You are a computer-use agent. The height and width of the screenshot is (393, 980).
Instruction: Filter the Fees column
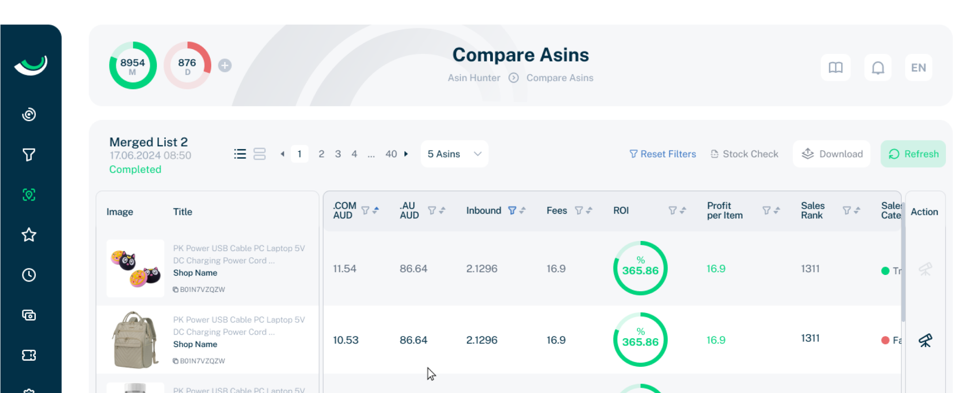click(579, 210)
